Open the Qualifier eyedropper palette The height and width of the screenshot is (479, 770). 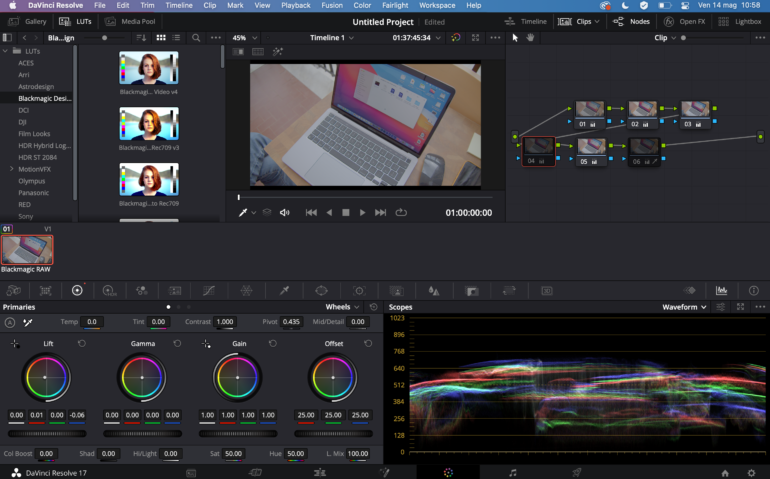point(284,290)
